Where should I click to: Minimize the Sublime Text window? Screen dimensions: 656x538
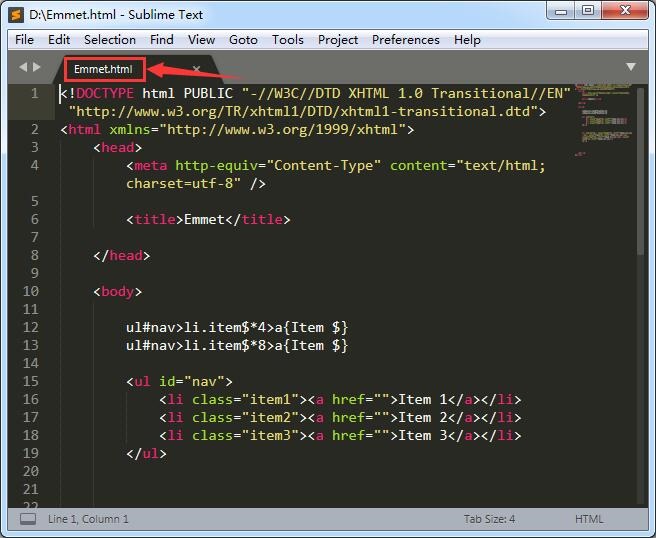pyautogui.click(x=561, y=11)
